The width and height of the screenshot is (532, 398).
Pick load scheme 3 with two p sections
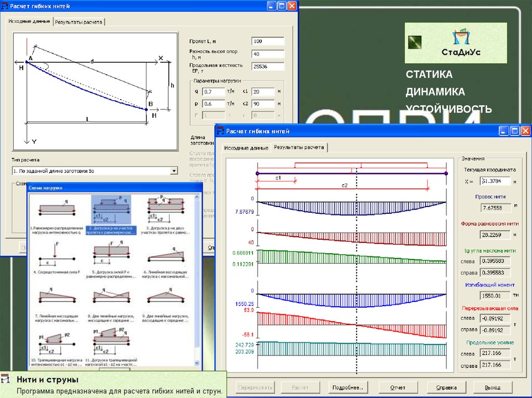click(165, 209)
